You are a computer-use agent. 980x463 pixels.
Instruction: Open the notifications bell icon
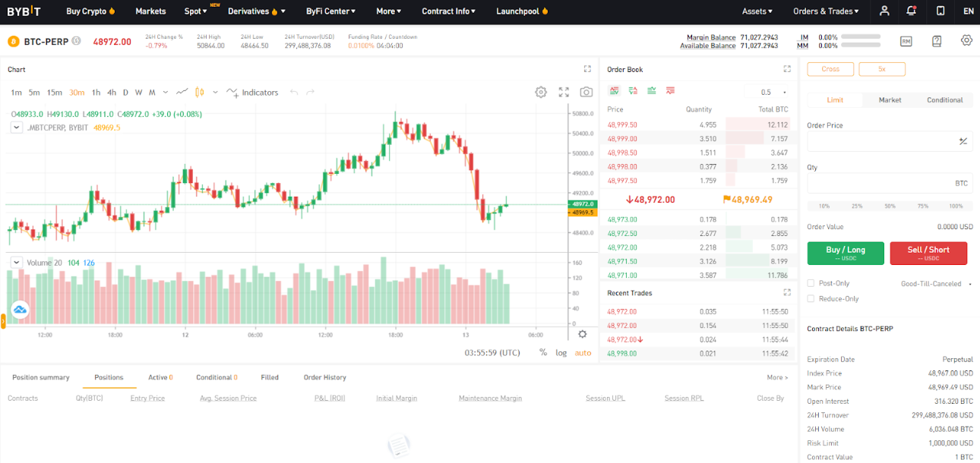pos(912,11)
